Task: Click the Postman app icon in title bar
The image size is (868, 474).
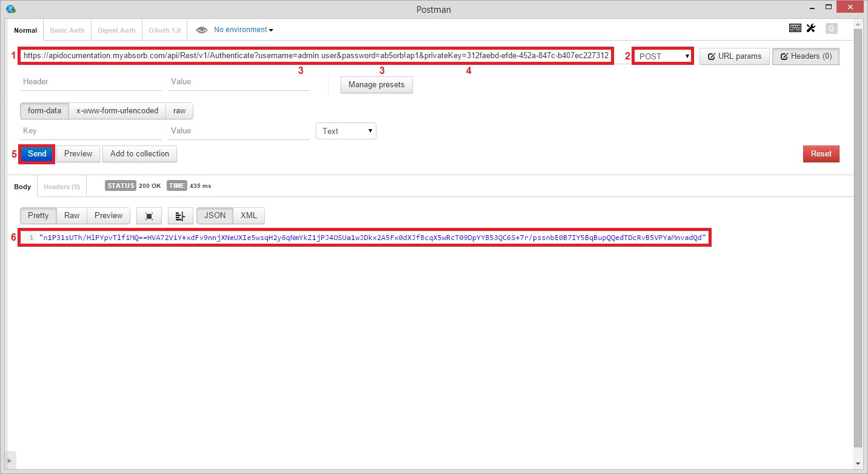Action: tap(10, 9)
